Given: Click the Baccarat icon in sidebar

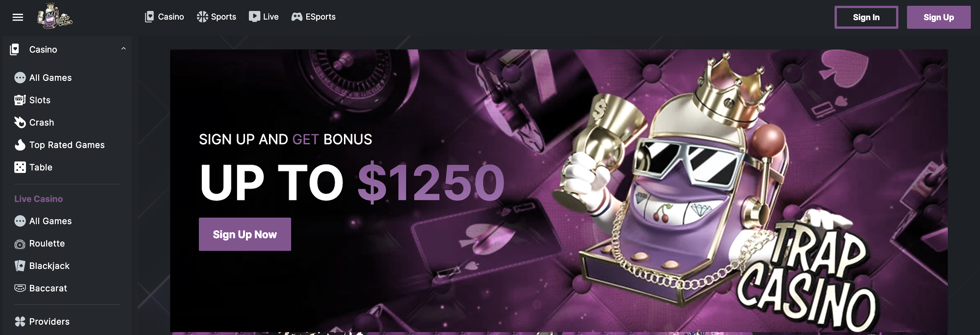Looking at the screenshot, I should tap(20, 288).
